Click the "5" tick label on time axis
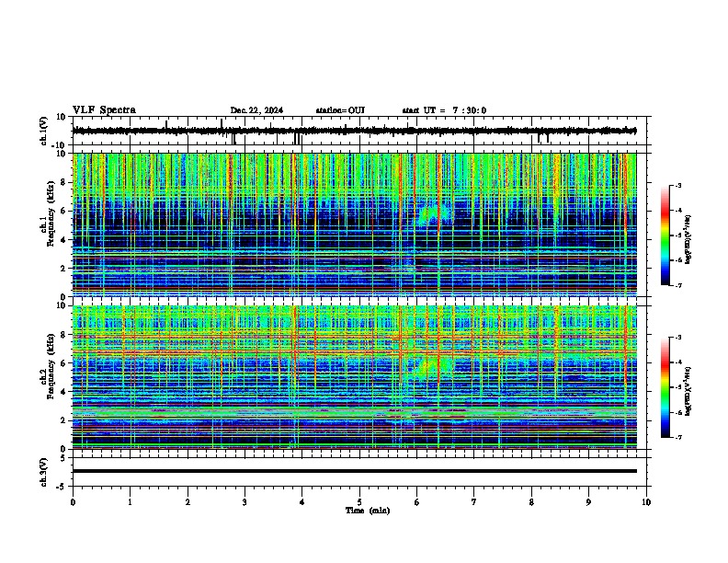The width and height of the screenshot is (728, 563). 359,502
